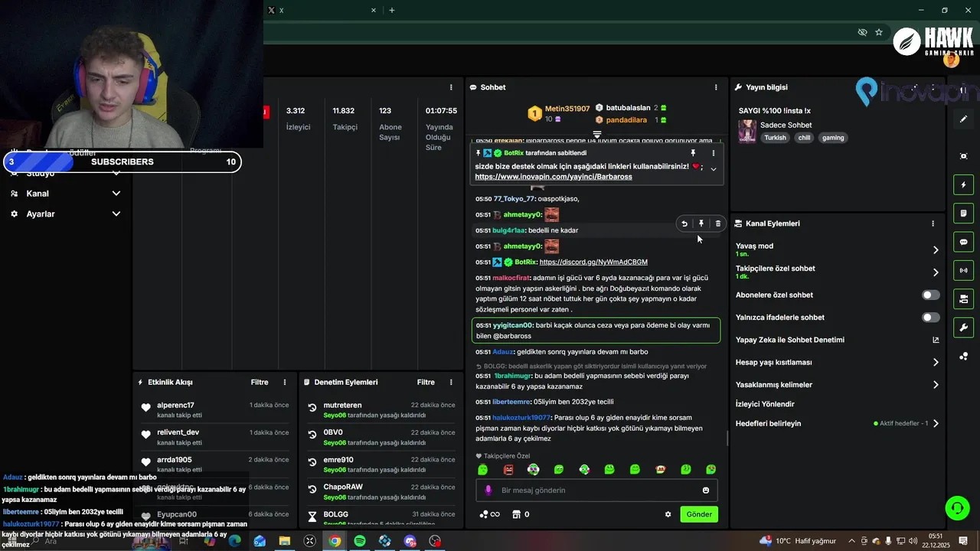980x551 pixels.
Task: Expand Hesap yaşı kısıtlaması option
Action: click(x=936, y=362)
